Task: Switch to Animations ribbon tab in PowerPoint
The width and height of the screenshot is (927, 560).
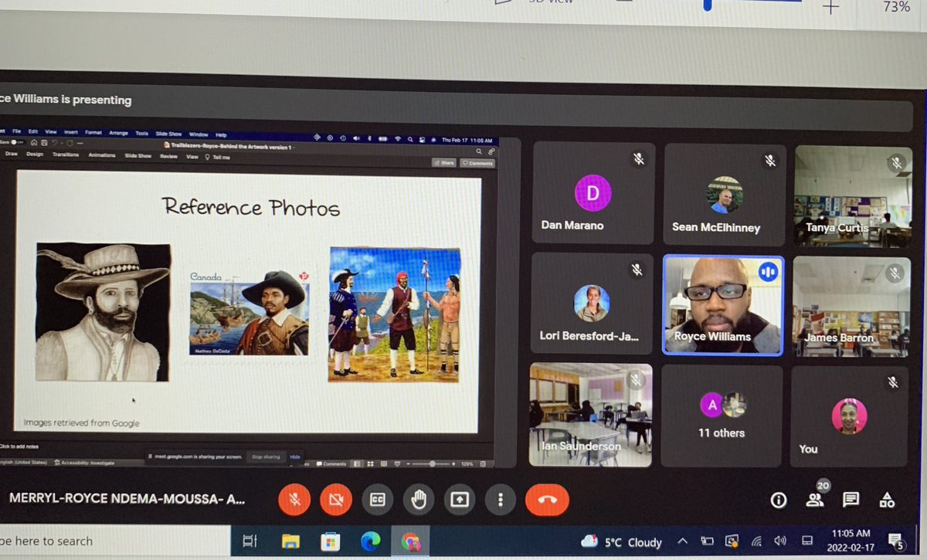Action: point(101,154)
